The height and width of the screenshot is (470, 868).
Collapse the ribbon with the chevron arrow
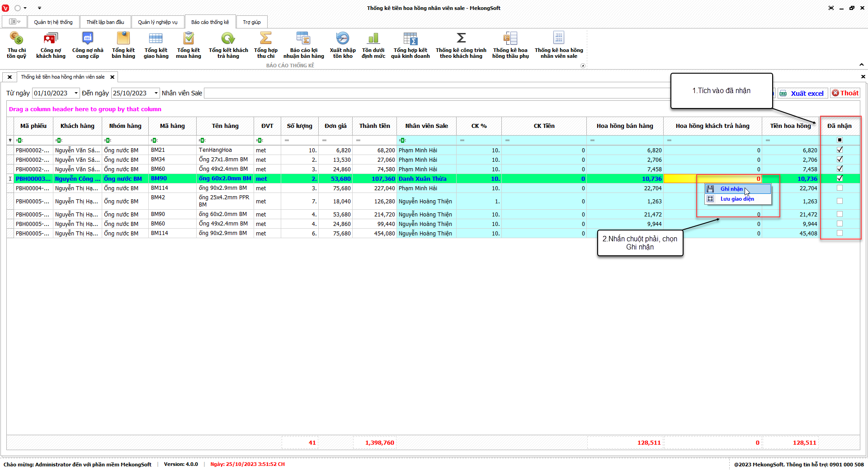pyautogui.click(x=861, y=65)
